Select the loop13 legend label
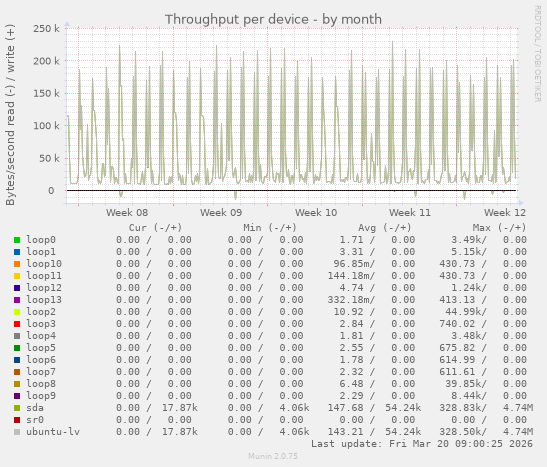 point(44,300)
